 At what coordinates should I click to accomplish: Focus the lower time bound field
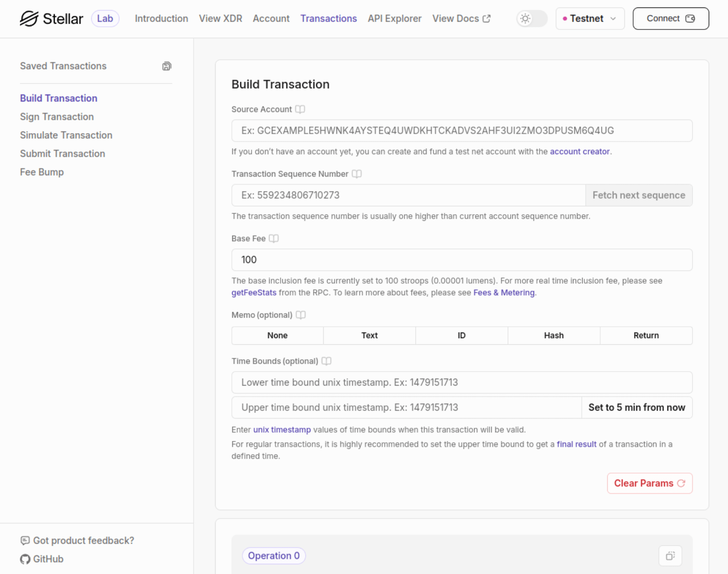tap(462, 383)
